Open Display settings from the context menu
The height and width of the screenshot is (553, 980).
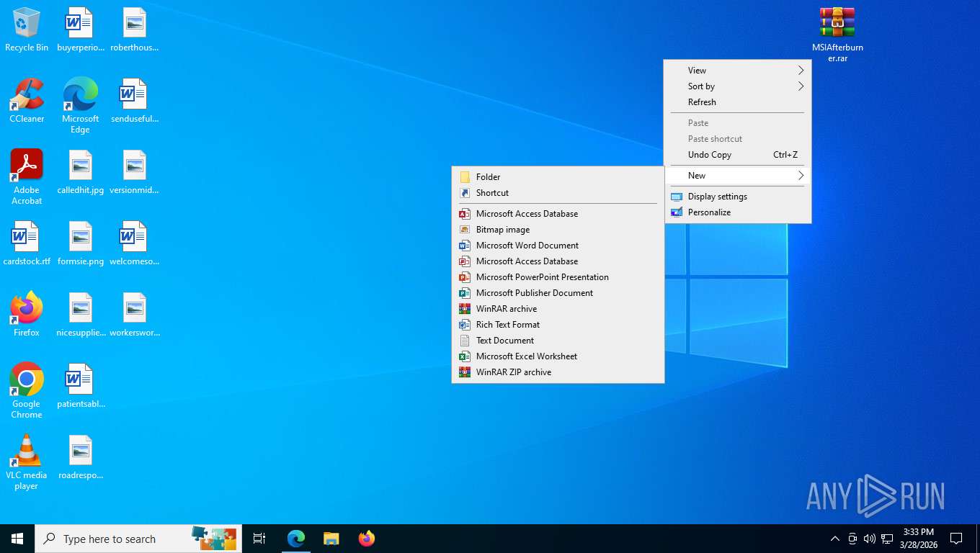738,197
